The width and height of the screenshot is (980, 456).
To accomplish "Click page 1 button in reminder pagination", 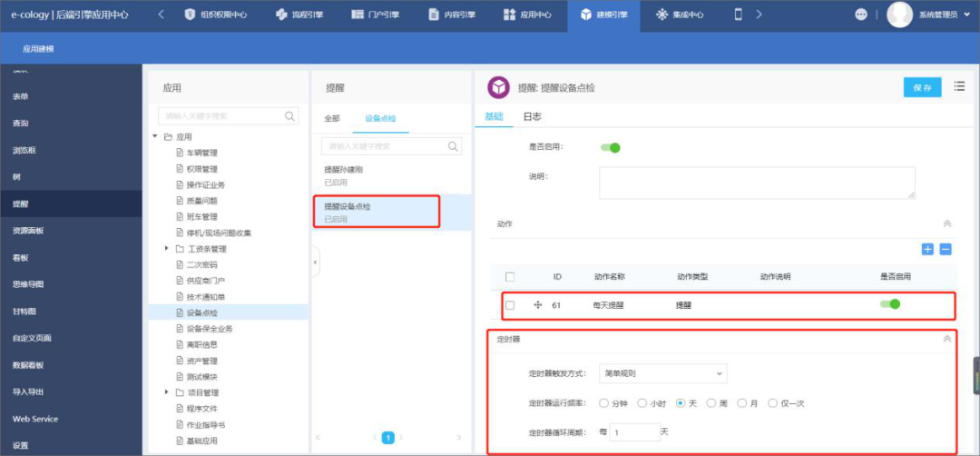I will pos(387,438).
